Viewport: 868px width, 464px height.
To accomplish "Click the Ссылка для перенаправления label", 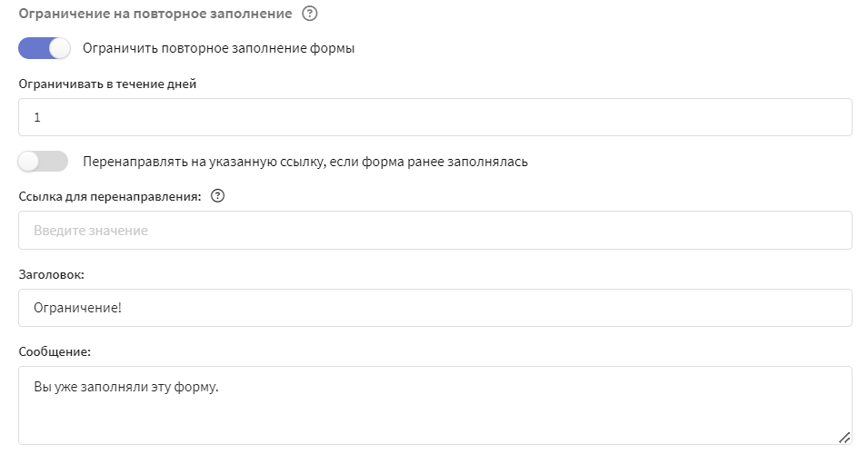I will 110,196.
